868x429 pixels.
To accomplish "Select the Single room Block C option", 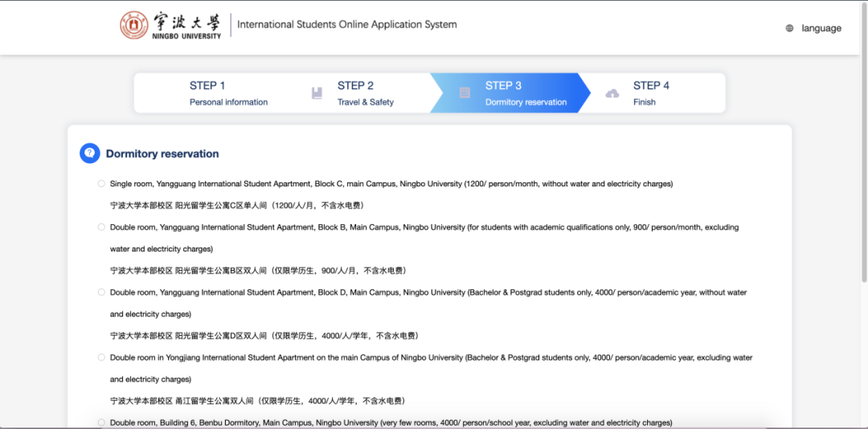I will click(101, 184).
